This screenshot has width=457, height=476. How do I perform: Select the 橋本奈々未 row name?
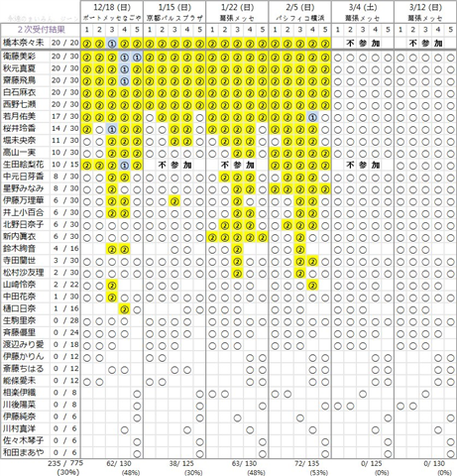point(23,43)
